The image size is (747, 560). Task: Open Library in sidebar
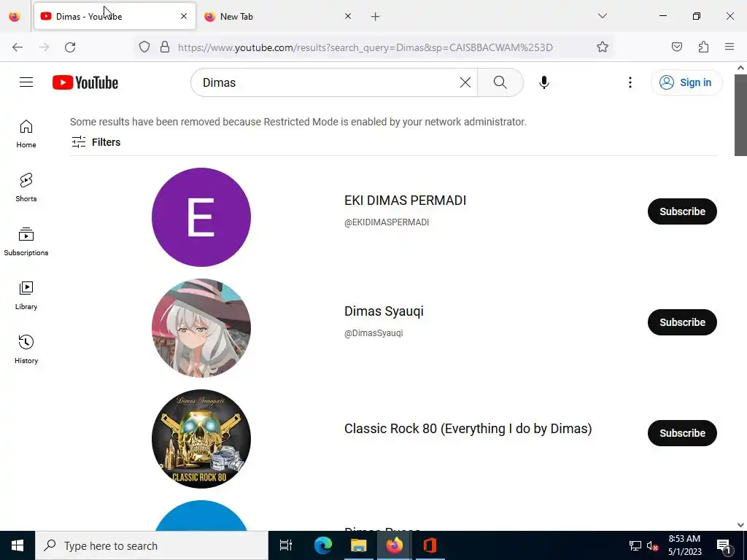pyautogui.click(x=26, y=296)
